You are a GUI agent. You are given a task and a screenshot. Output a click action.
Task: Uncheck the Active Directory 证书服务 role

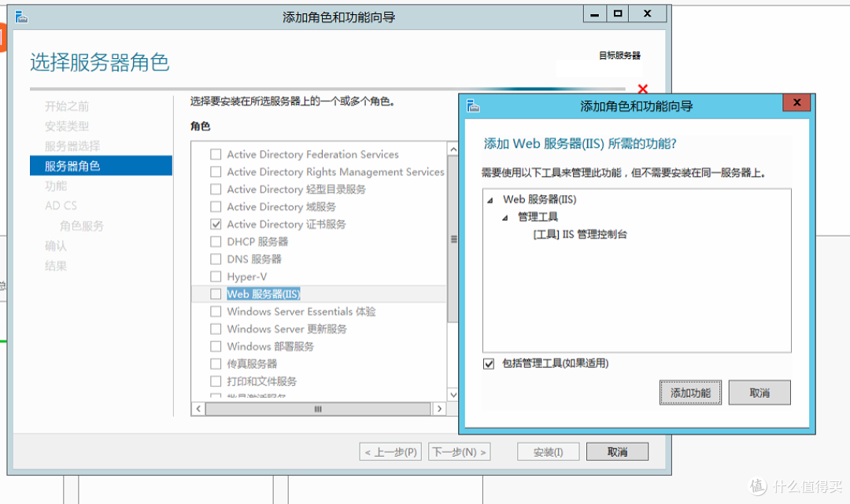tap(216, 223)
